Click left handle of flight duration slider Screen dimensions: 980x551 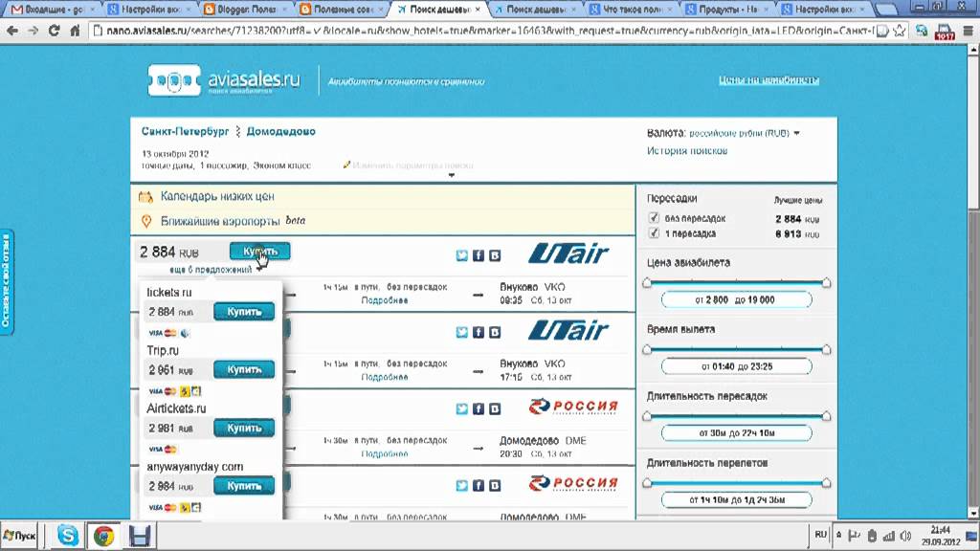pyautogui.click(x=647, y=483)
